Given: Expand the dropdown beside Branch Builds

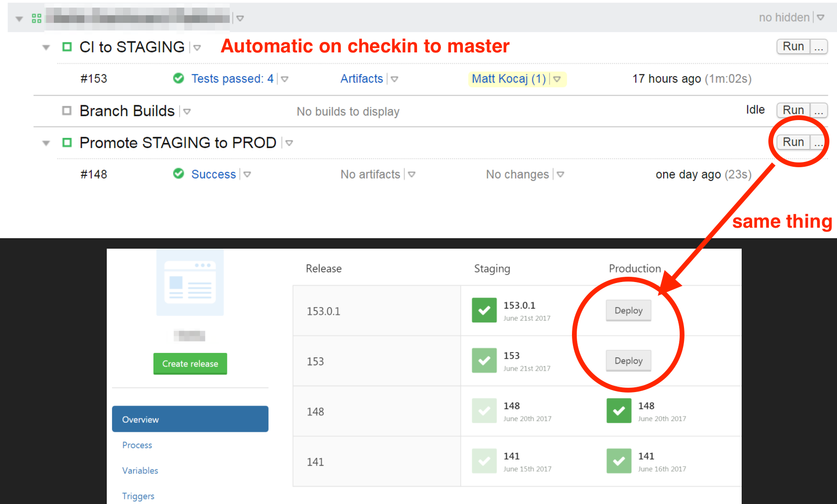Looking at the screenshot, I should [187, 111].
